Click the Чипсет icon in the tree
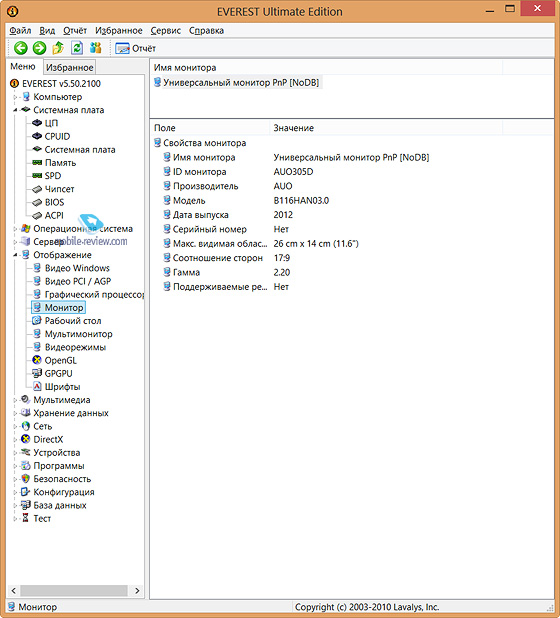Screen dimensions: 560x618 click(37, 189)
